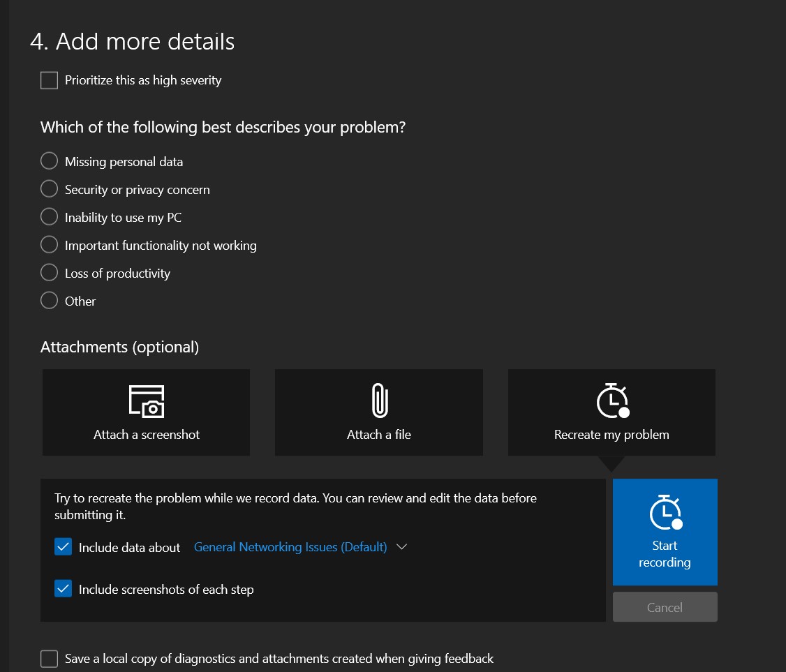Click the Attach a file label
The height and width of the screenshot is (672, 786).
pyautogui.click(x=379, y=435)
